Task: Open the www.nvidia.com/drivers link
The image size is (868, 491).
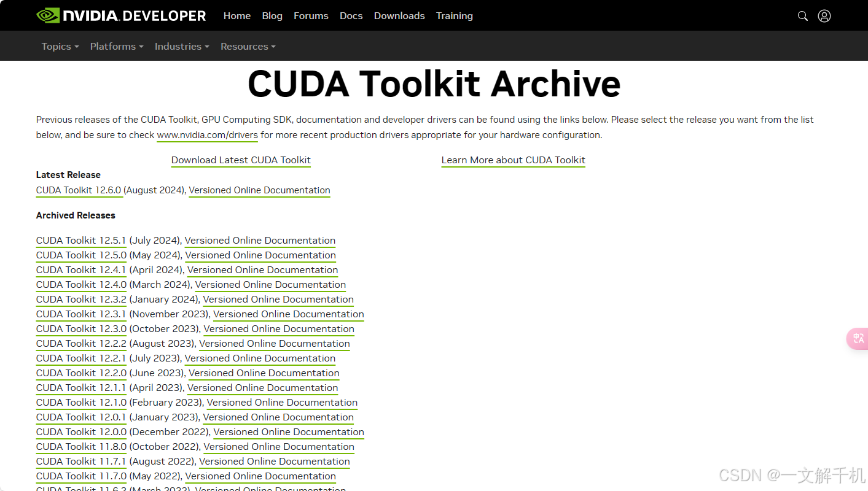Action: click(x=207, y=135)
